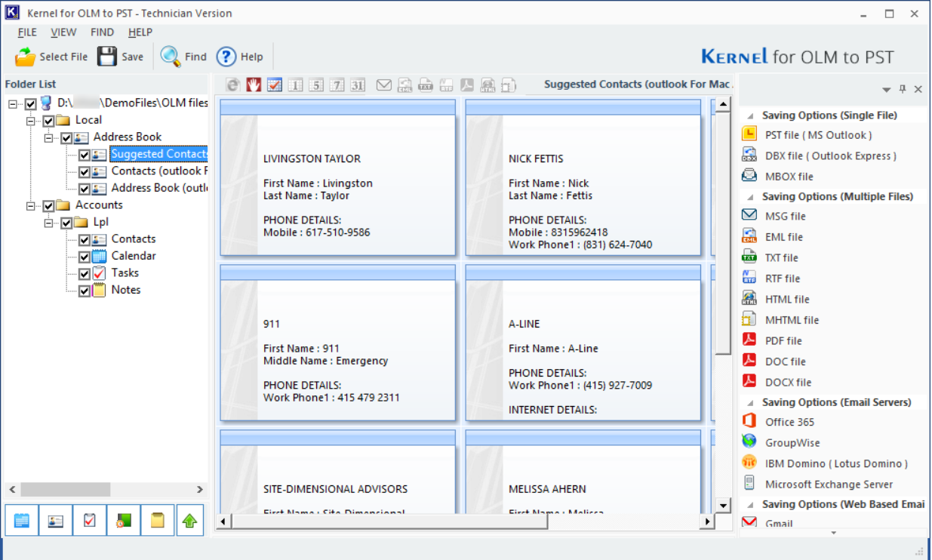This screenshot has width=932, height=560.
Task: Choose PDF file saving option
Action: point(783,341)
